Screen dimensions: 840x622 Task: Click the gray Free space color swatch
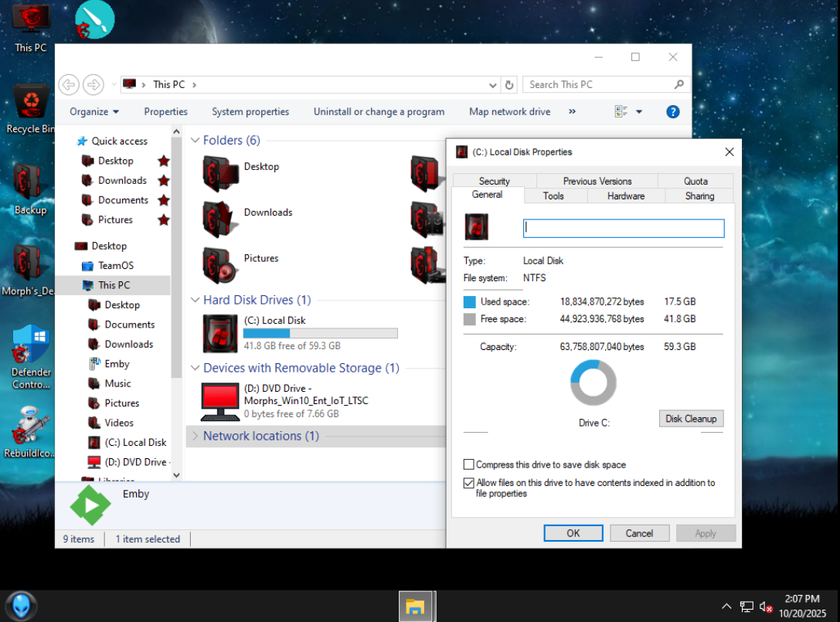[469, 319]
